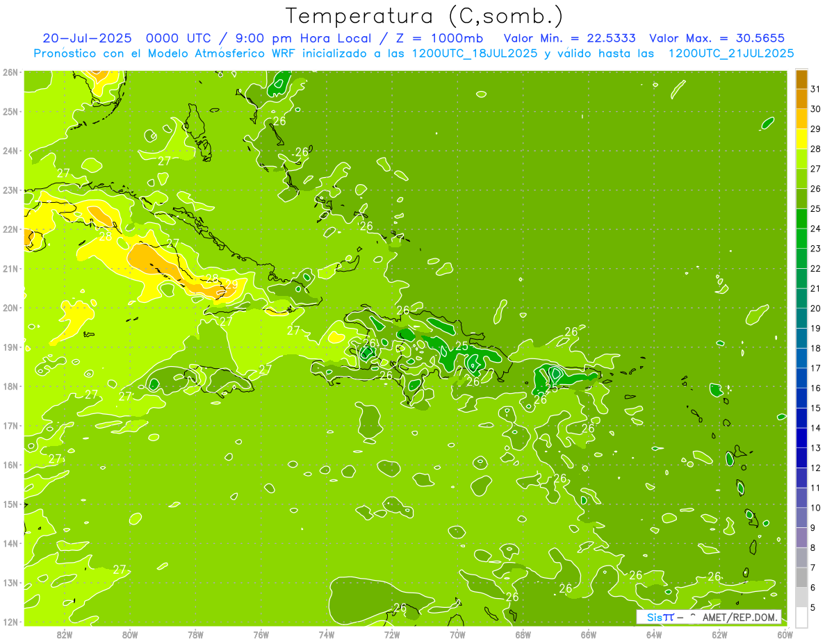Click the Valor Min. = 22.5333 text
This screenshot has width=834, height=644.
(x=569, y=38)
